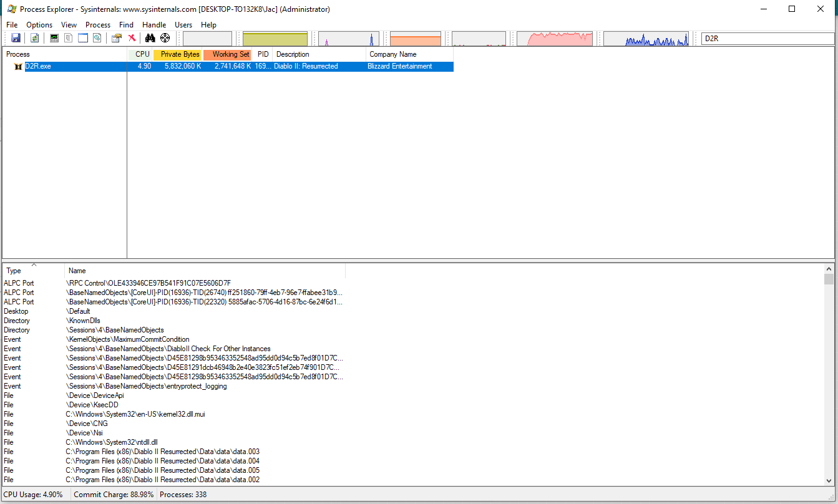The width and height of the screenshot is (838, 504).
Task: Click the lower pane scrollbar up arrow
Action: 829,269
